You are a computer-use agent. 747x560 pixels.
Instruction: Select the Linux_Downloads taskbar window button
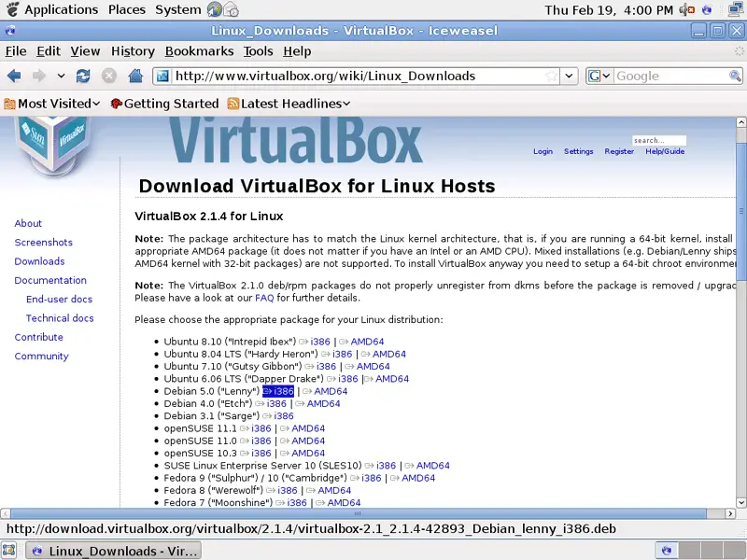[113, 551]
